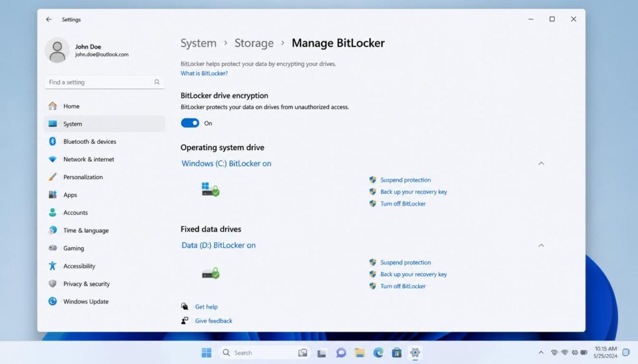Click the Give feedback link
The image size is (638, 364).
pyautogui.click(x=214, y=320)
